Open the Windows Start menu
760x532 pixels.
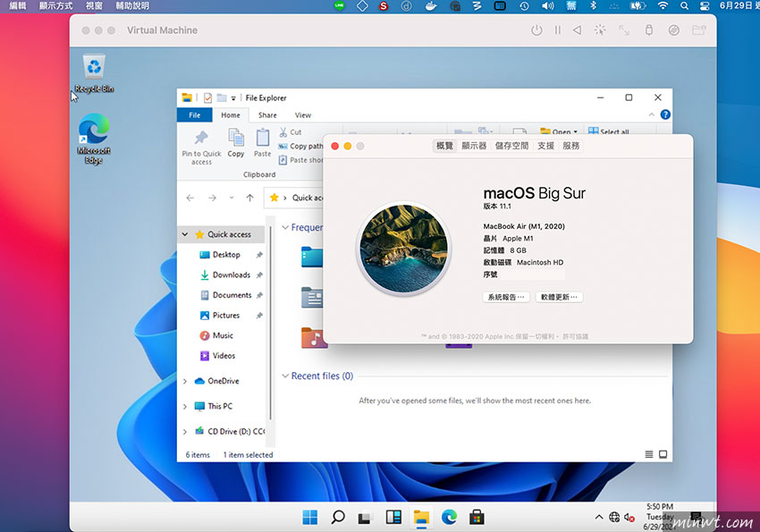coord(310,518)
